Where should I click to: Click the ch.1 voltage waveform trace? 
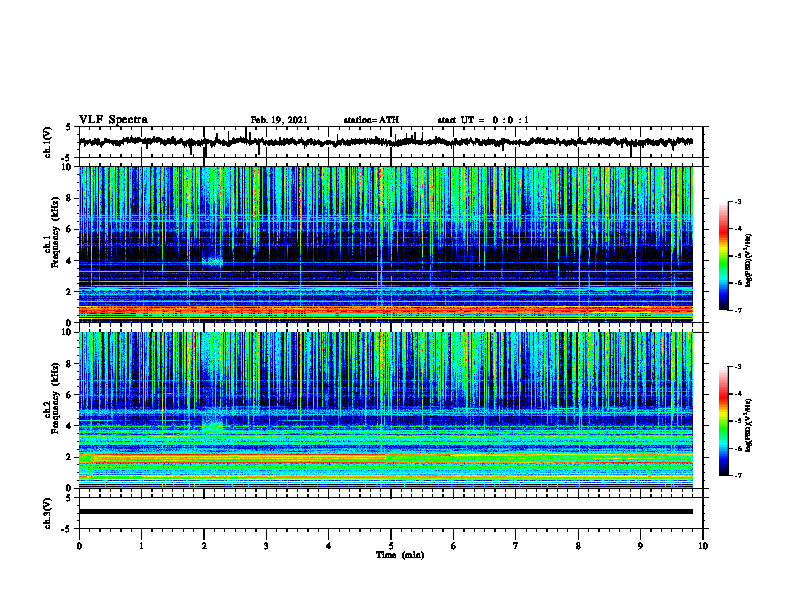(x=385, y=142)
